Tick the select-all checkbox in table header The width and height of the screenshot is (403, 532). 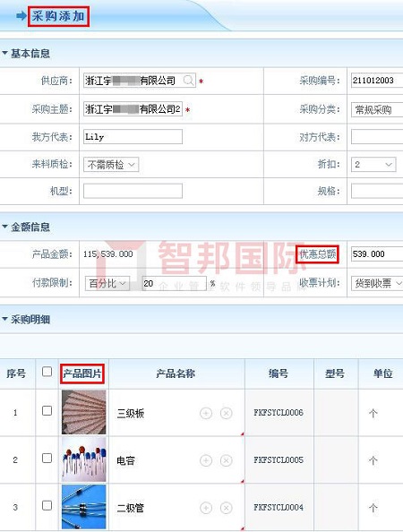click(47, 372)
